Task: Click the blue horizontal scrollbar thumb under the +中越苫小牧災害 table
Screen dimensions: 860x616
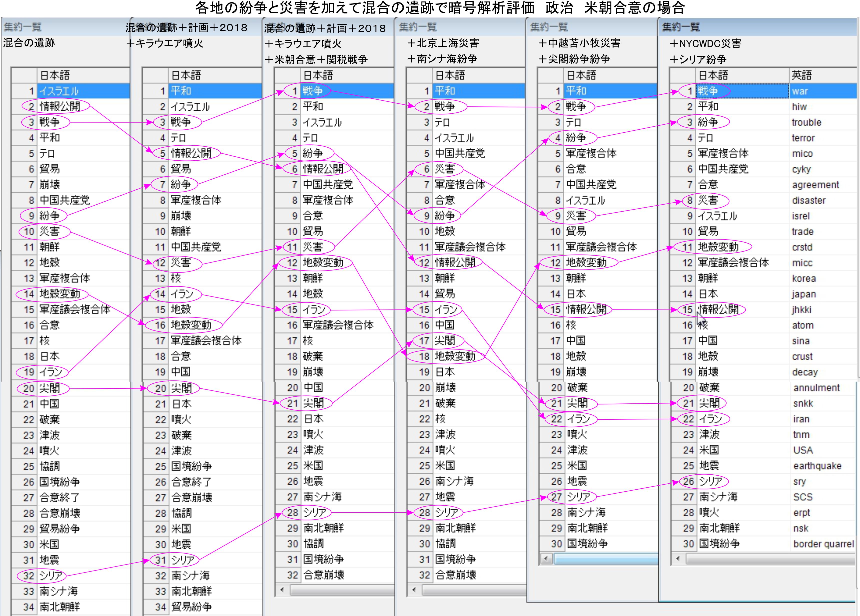Action: (606, 558)
